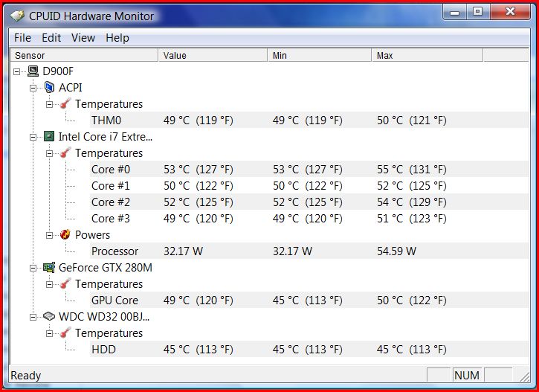Click the Min column header

coord(320,55)
